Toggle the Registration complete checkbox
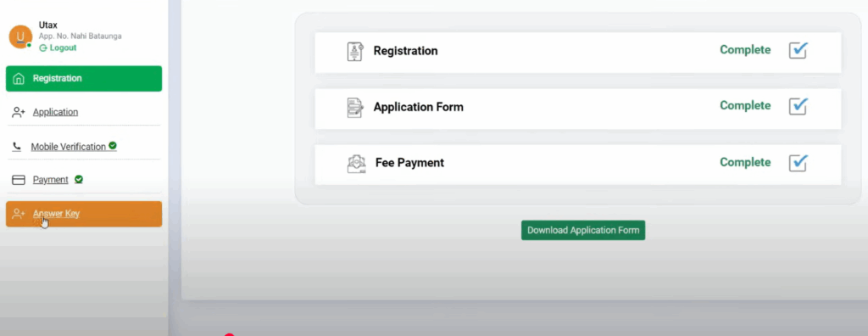This screenshot has height=336, width=868. 798,50
